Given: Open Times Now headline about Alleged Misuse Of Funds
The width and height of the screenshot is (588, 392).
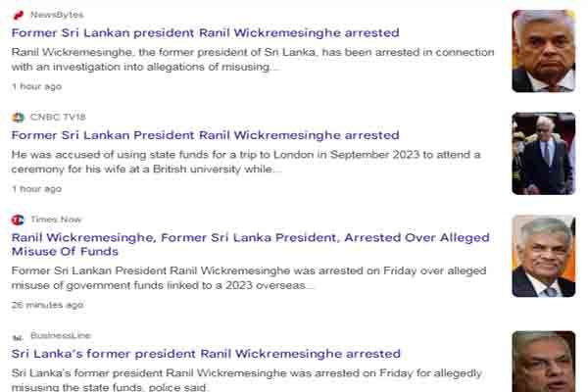Looking at the screenshot, I should [x=251, y=245].
